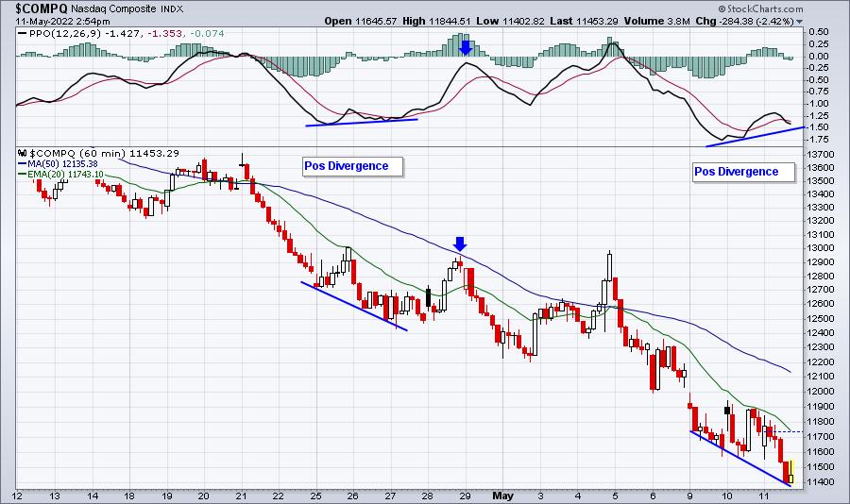
Task: Click the blue MA(50) legend line marker
Action: click(23, 163)
